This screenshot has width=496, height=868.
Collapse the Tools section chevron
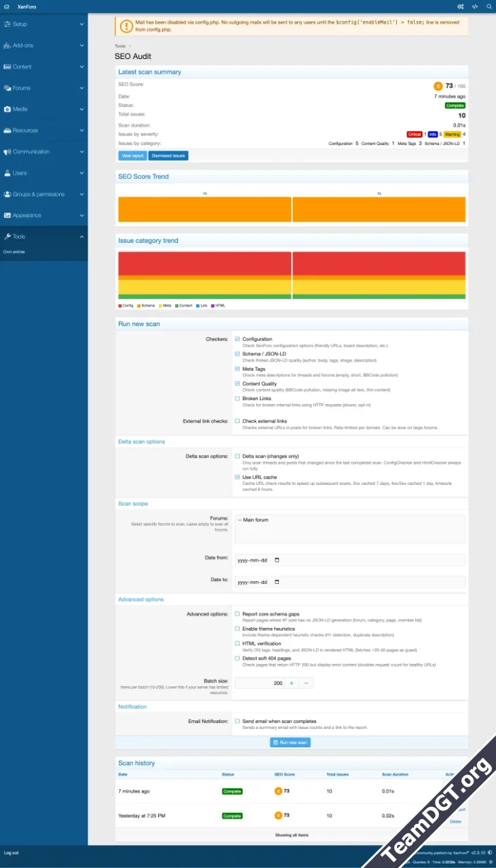pyautogui.click(x=81, y=237)
